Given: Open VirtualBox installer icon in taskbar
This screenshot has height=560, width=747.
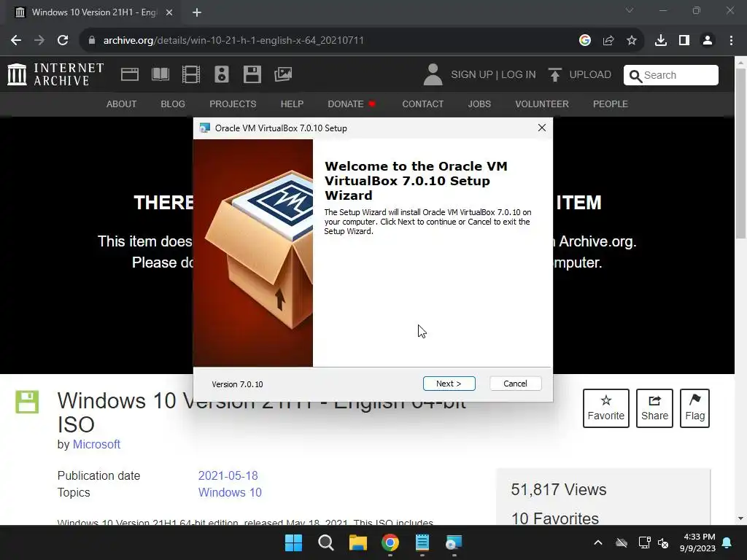Looking at the screenshot, I should tap(454, 542).
